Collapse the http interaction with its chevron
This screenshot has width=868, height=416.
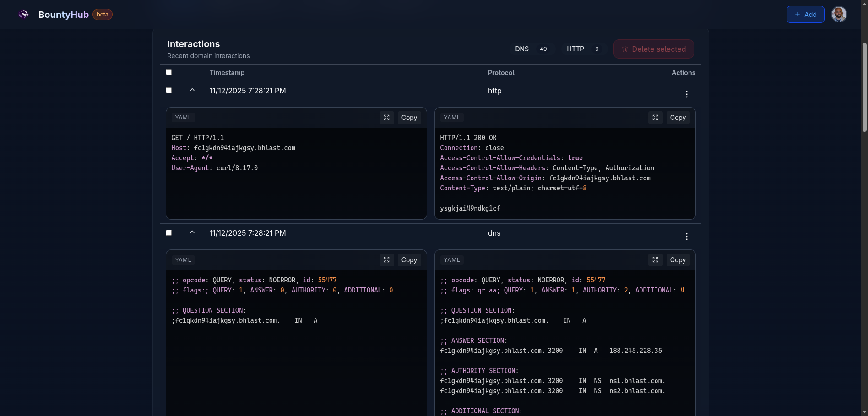pos(192,90)
